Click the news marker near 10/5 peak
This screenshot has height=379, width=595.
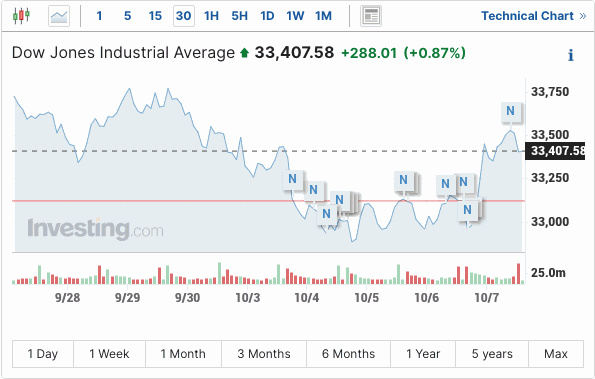click(403, 180)
